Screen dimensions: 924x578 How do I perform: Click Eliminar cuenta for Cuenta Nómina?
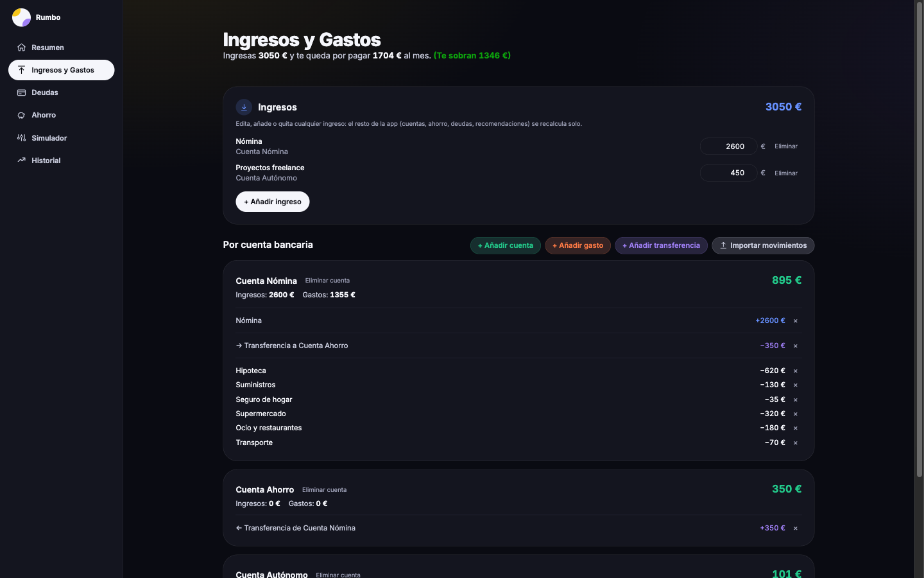tap(327, 281)
